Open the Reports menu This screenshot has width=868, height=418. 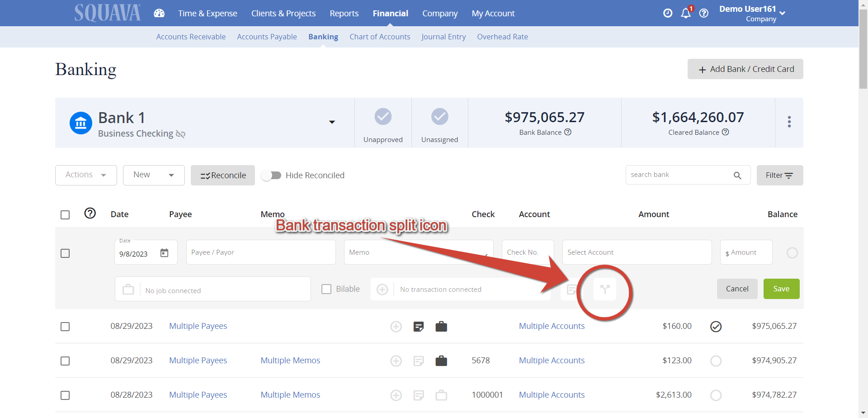[344, 13]
